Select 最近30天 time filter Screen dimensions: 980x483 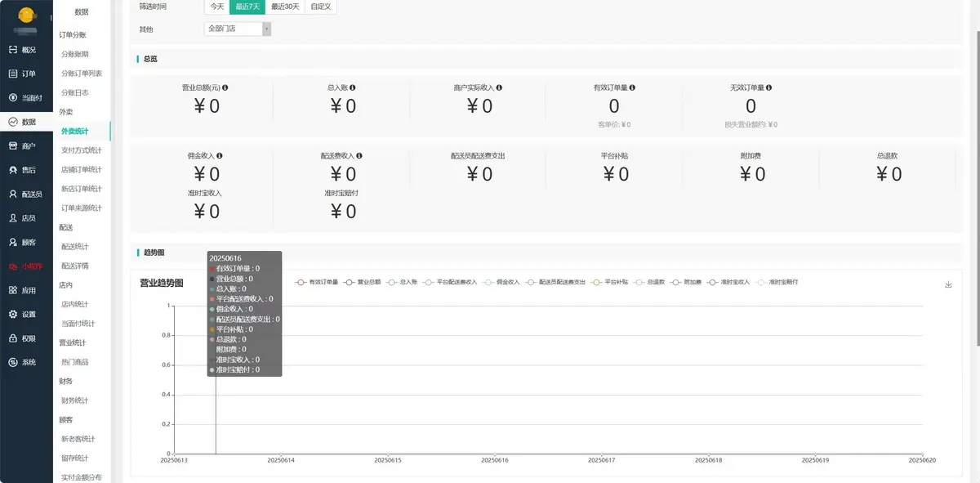click(x=285, y=7)
